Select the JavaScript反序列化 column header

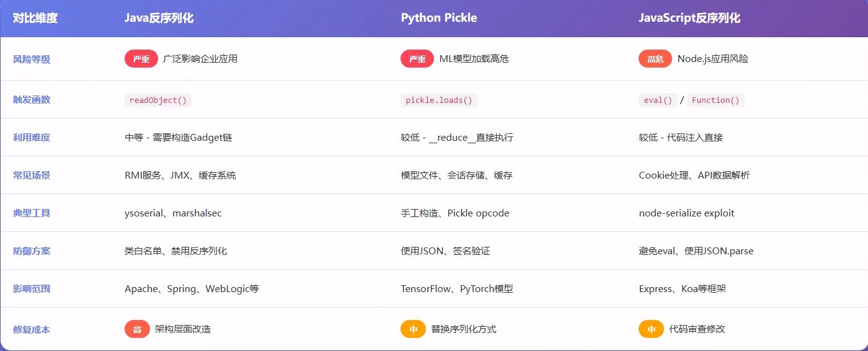[x=689, y=18]
